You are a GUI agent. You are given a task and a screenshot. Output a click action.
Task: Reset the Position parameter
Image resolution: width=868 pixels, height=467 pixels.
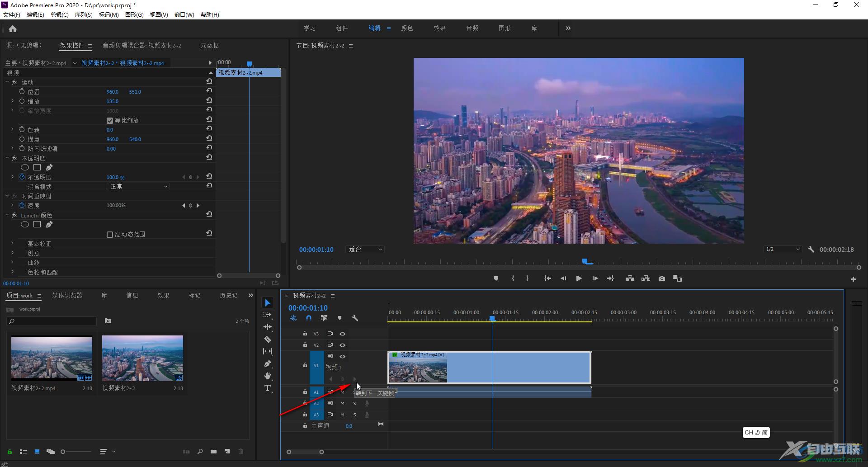click(x=209, y=91)
